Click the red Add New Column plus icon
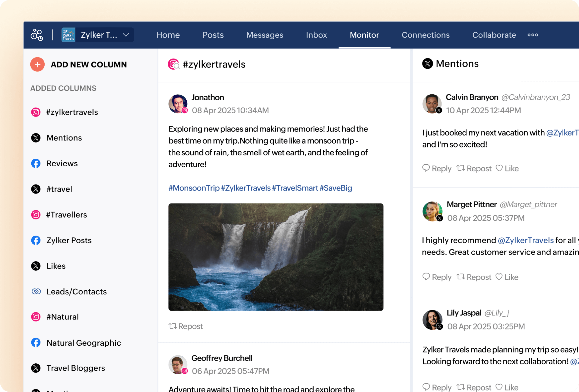Viewport: 579px width, 392px height. [37, 65]
